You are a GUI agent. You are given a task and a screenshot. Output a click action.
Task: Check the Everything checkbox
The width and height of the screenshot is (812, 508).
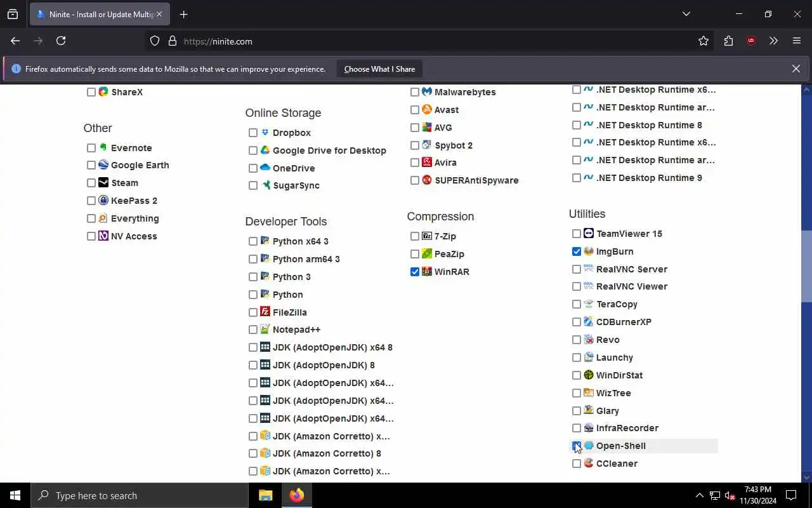pos(91,218)
